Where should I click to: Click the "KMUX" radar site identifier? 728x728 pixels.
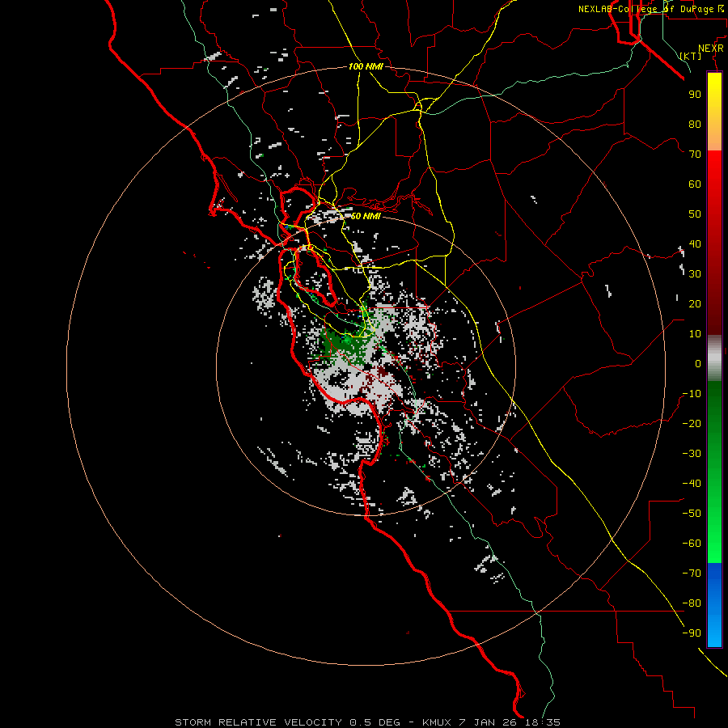pyautogui.click(x=437, y=722)
